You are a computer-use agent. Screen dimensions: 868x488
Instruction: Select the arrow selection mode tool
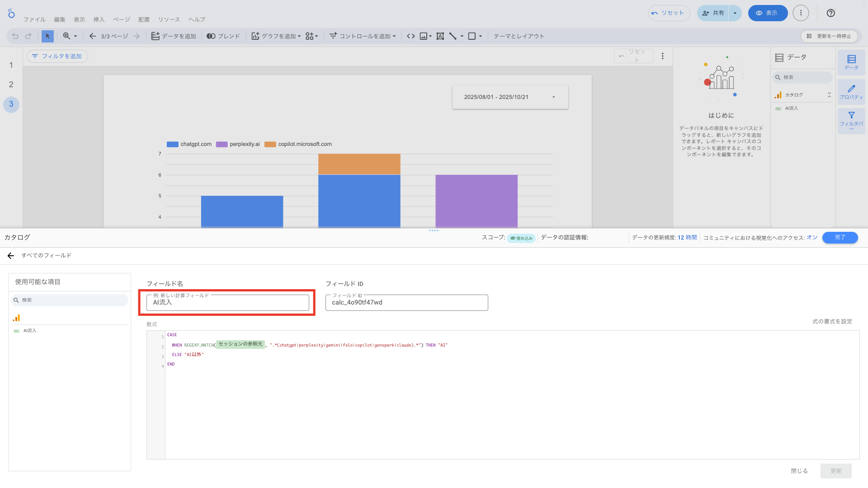47,36
